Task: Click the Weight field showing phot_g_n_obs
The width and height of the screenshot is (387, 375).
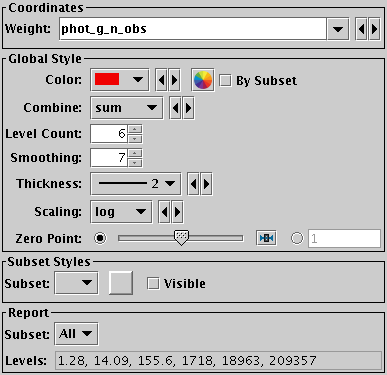Action: tap(193, 29)
